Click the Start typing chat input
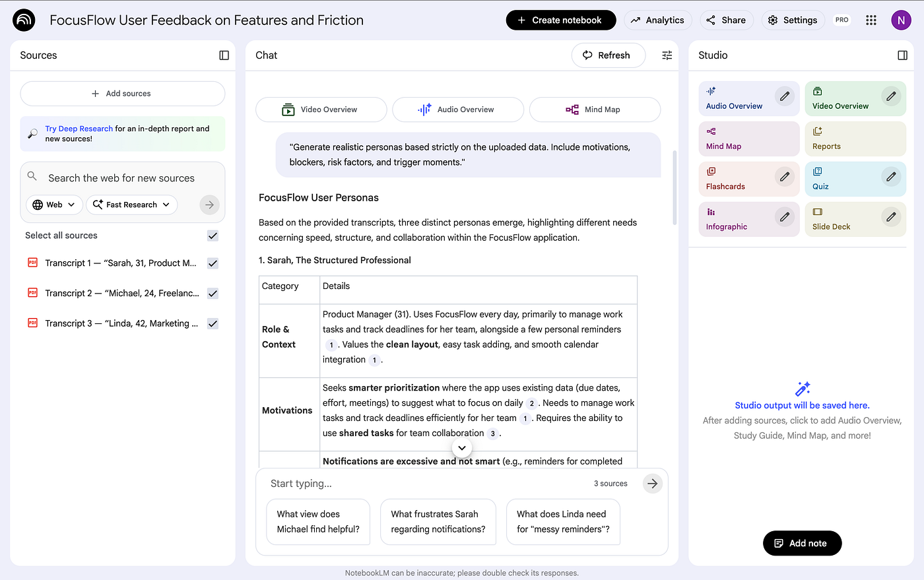 (422, 484)
